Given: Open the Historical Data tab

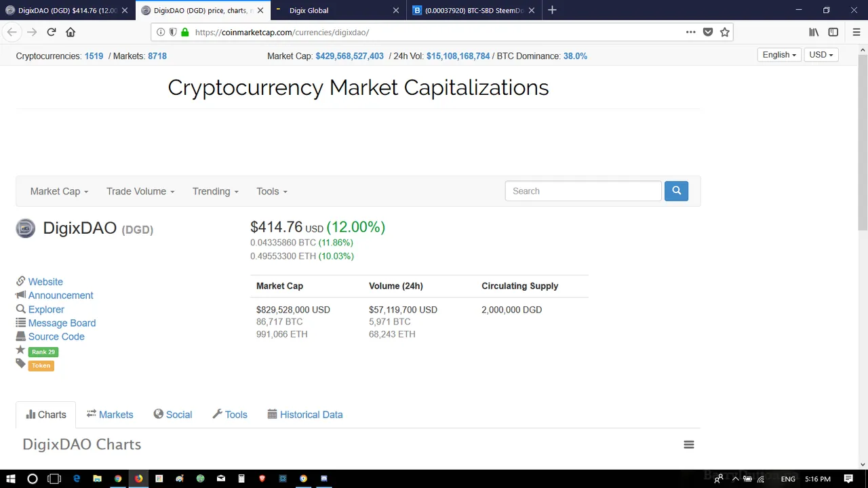Looking at the screenshot, I should pyautogui.click(x=305, y=415).
